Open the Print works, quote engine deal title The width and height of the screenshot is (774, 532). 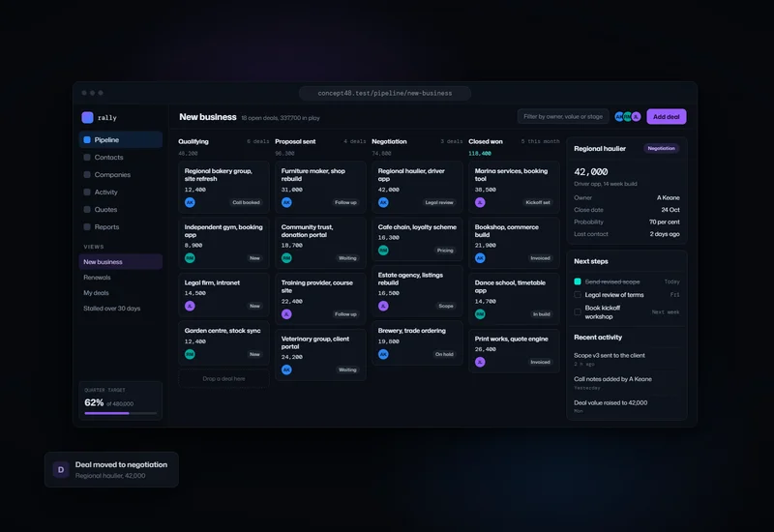(x=512, y=340)
